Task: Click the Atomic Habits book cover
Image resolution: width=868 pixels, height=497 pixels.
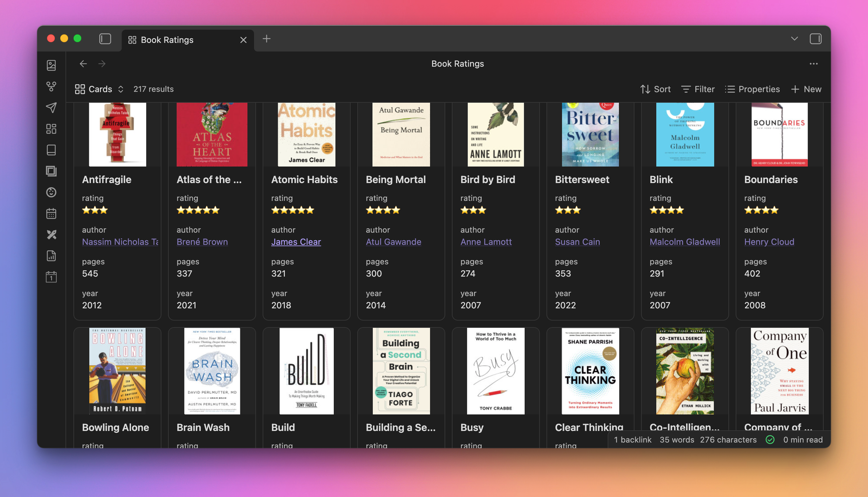Action: (x=306, y=134)
